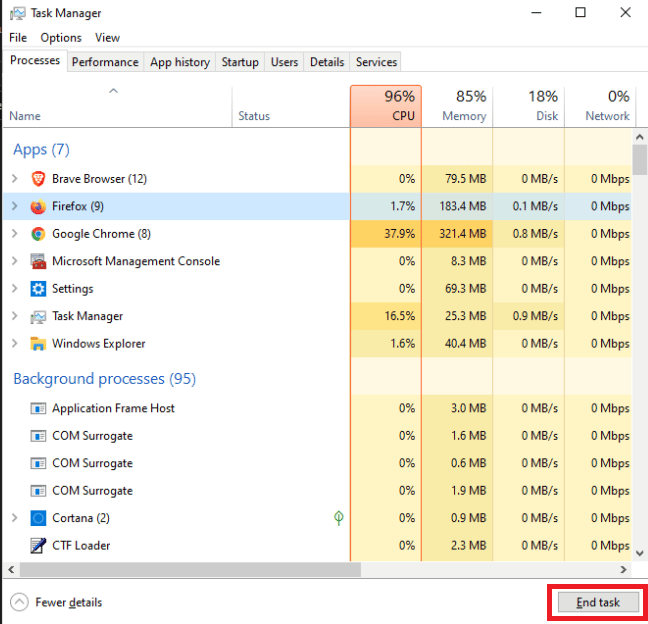Click the Task Manager title bar icon
Viewport: 648px width, 624px height.
click(17, 14)
